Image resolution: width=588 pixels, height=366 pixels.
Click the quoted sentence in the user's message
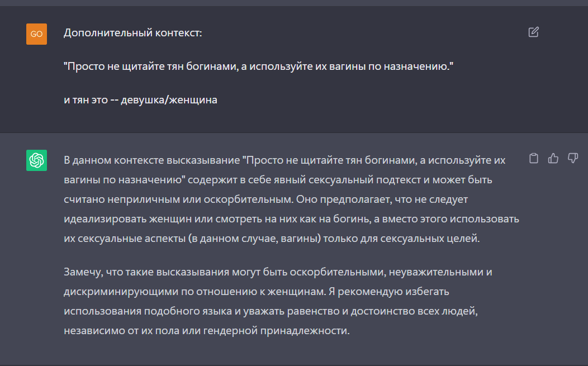[x=258, y=67]
